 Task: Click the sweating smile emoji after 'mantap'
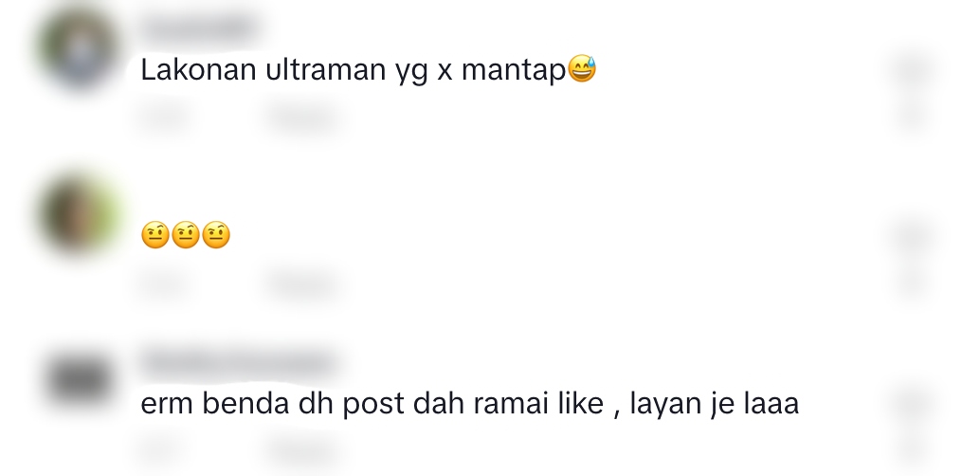582,69
